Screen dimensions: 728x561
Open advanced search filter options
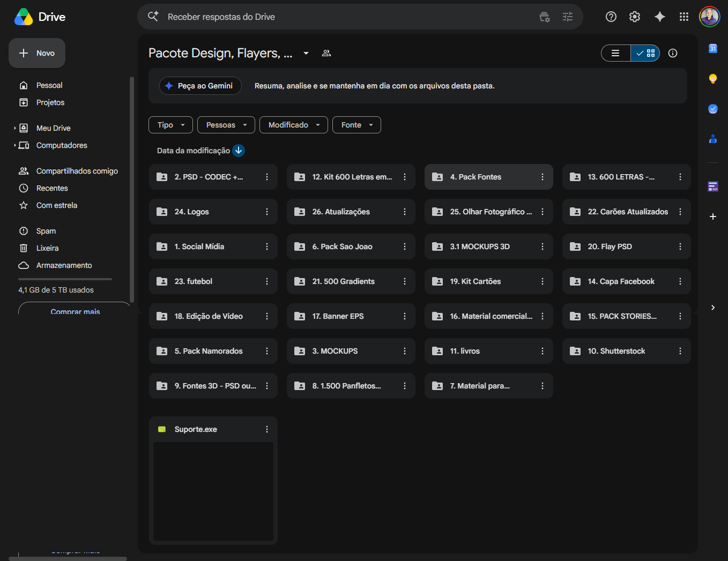568,17
